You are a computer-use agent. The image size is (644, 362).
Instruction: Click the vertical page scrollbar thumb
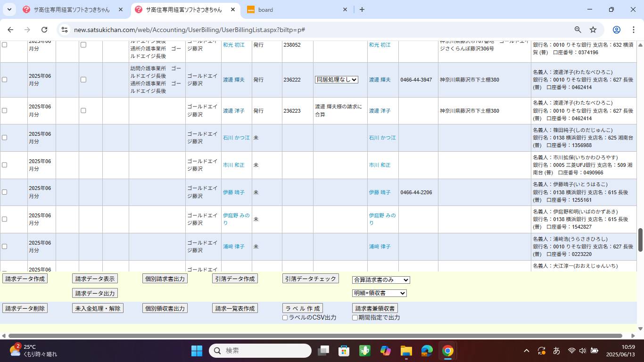[640, 239]
